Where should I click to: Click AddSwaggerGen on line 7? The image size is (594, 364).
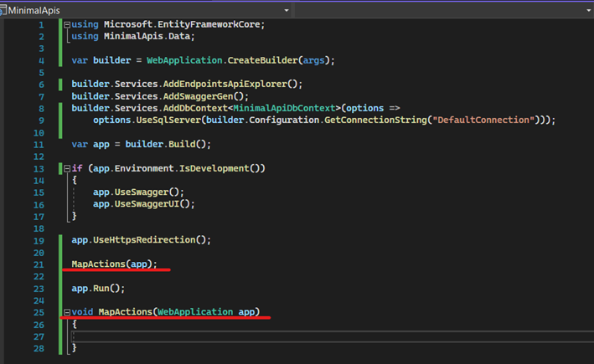pos(180,96)
